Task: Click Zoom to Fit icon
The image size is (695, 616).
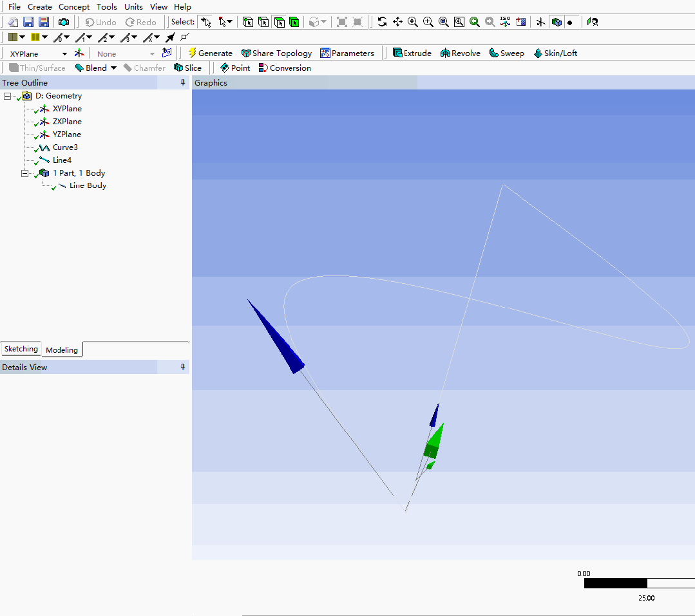Action: pos(444,22)
